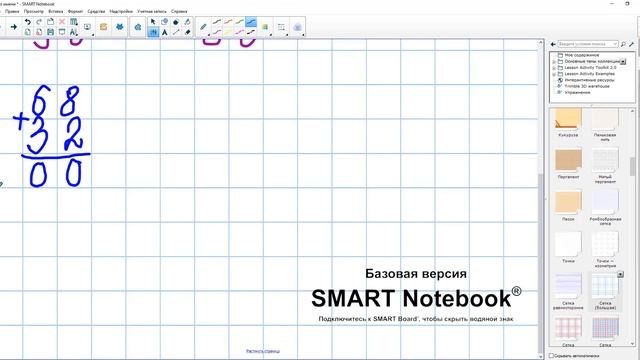640x360 pixels.
Task: Select the shapes tool icon
Action: (164, 22)
